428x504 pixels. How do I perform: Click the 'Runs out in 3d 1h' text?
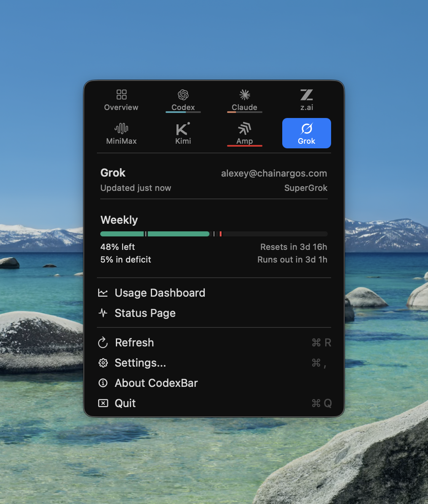click(292, 260)
